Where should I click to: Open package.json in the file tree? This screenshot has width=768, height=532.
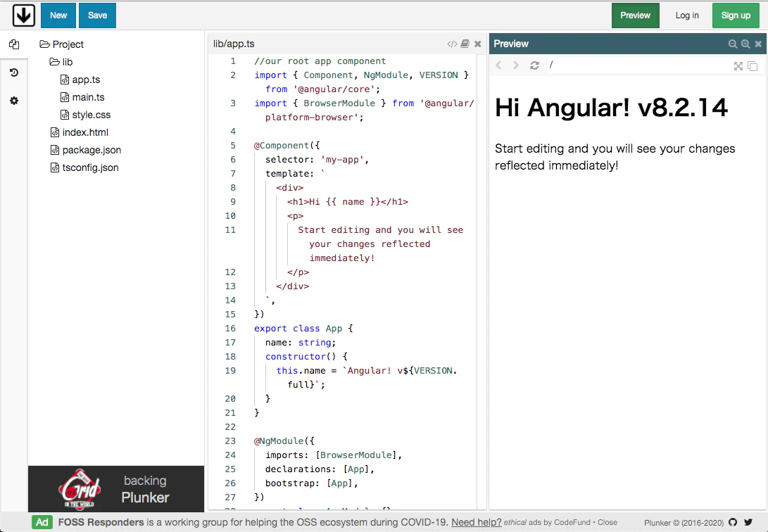86,151
